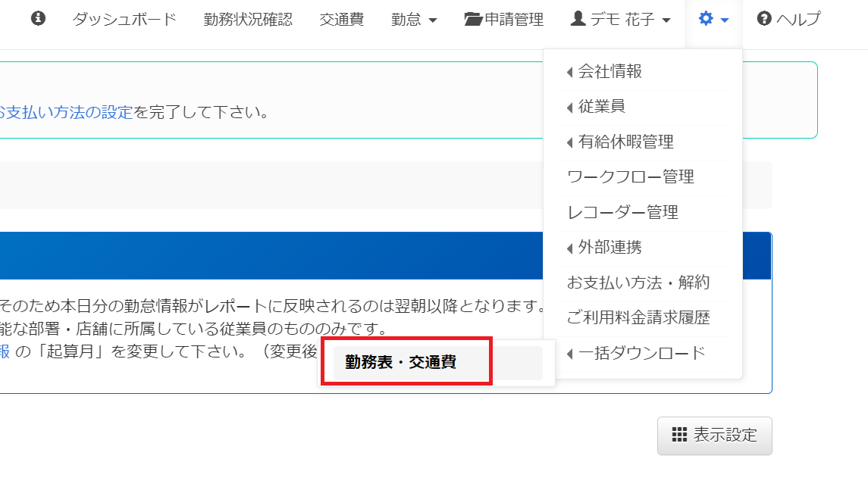The image size is (868, 484).
Task: Open the デモ 花子 user dropdown
Action: coord(621,20)
